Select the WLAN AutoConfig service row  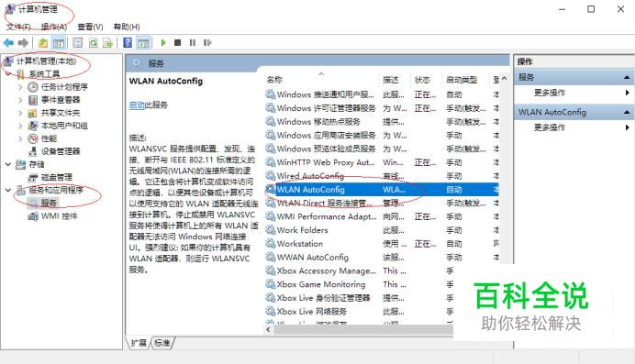[382, 189]
